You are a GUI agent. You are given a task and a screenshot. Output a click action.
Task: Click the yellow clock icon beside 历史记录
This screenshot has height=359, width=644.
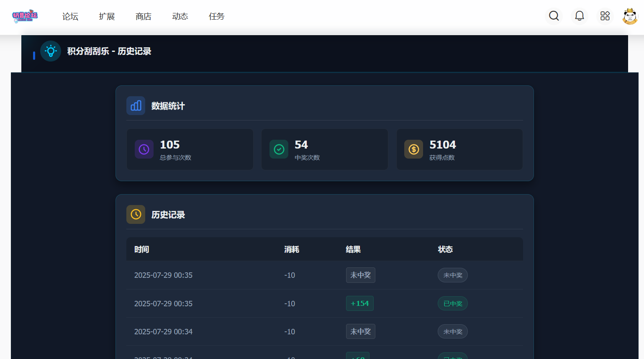[136, 215]
